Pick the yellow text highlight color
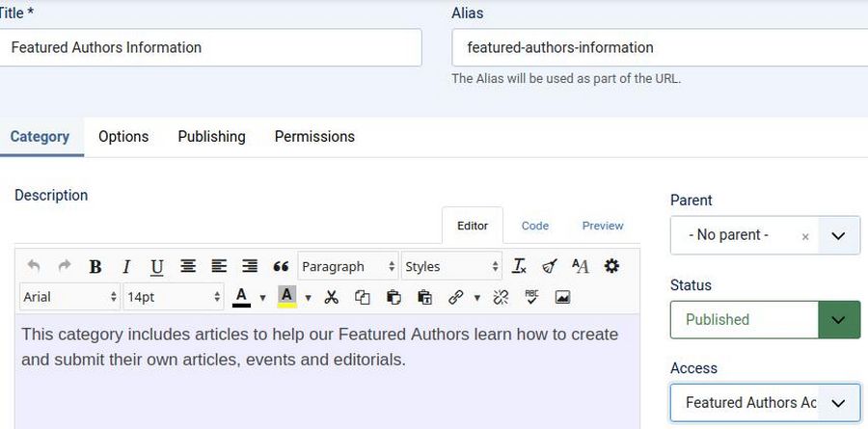Image resolution: width=868 pixels, height=429 pixels. (x=286, y=297)
